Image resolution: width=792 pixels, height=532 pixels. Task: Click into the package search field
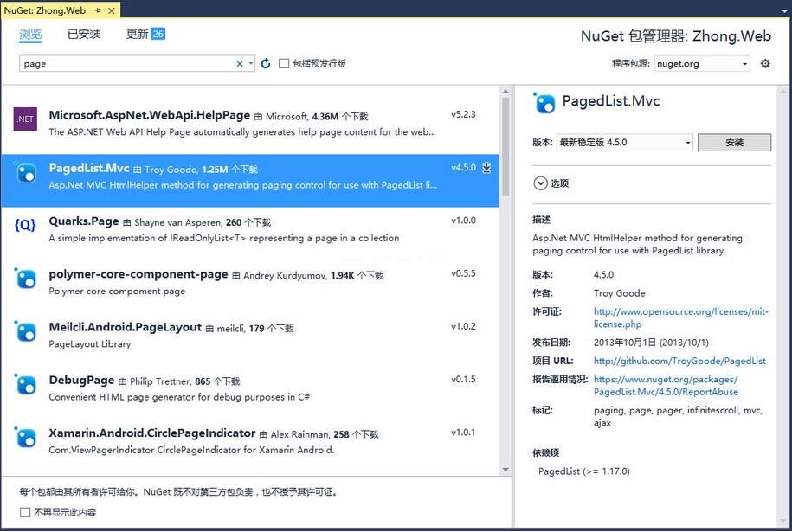coord(126,64)
